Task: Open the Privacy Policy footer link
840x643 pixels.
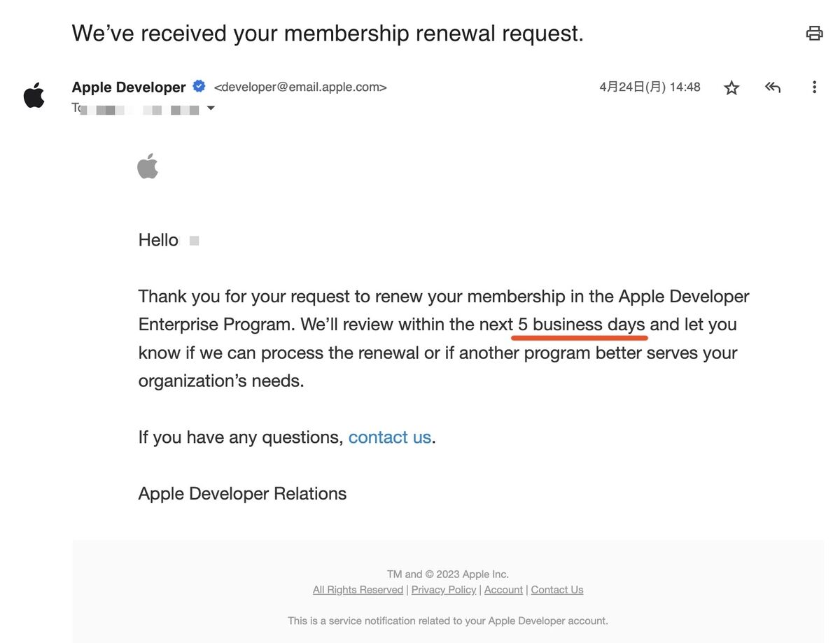Action: 444,590
